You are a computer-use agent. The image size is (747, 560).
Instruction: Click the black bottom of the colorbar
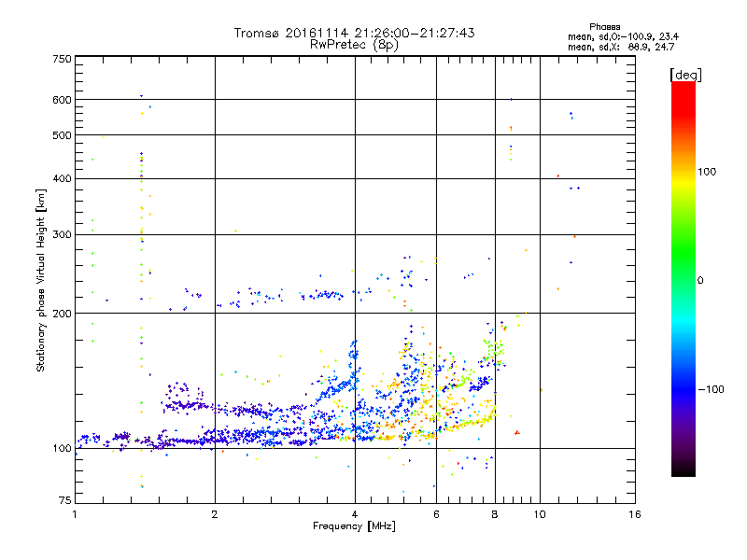684,471
